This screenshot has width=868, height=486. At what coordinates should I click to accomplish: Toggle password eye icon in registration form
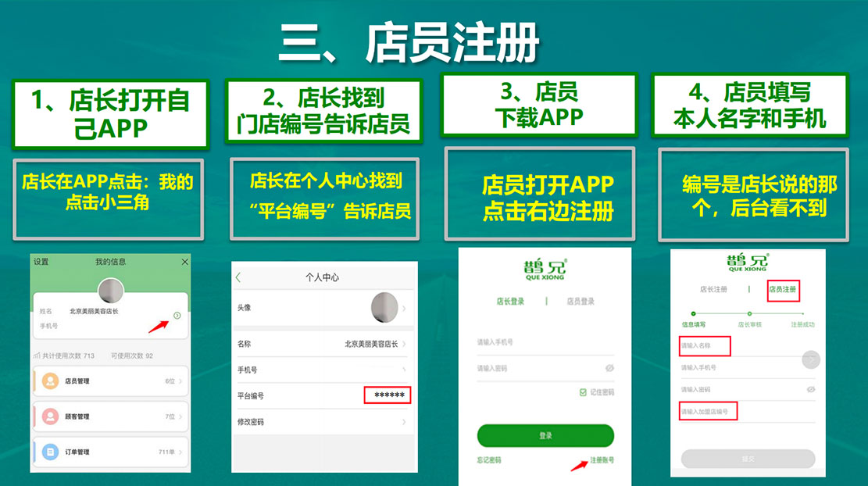[x=811, y=389]
